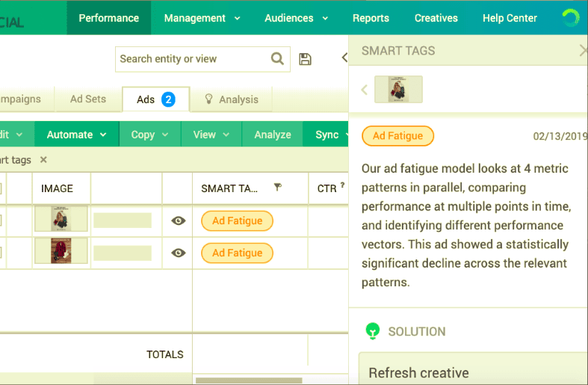Click the Search entity or view field

pos(202,59)
